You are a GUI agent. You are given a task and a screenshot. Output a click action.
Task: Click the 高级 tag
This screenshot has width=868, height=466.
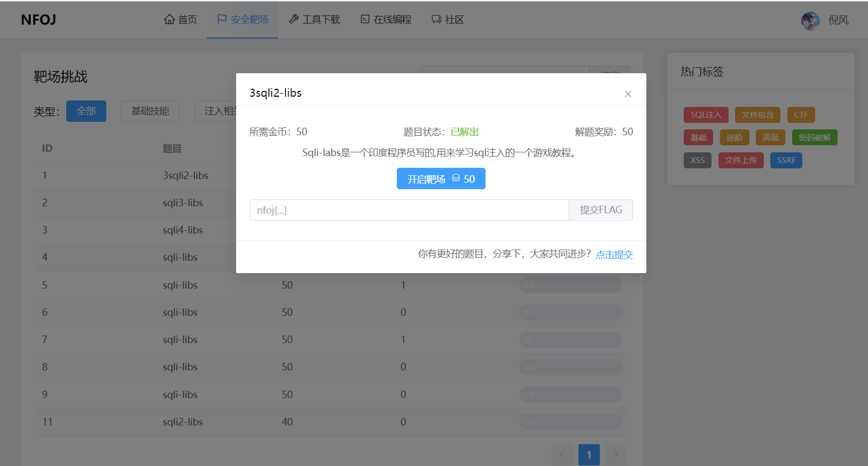[x=770, y=137]
